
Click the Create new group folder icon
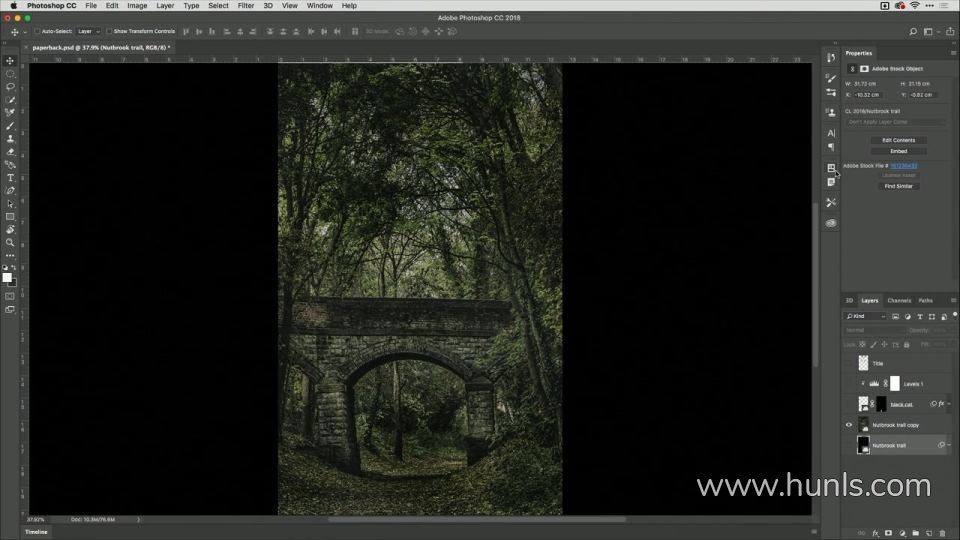tap(915, 533)
